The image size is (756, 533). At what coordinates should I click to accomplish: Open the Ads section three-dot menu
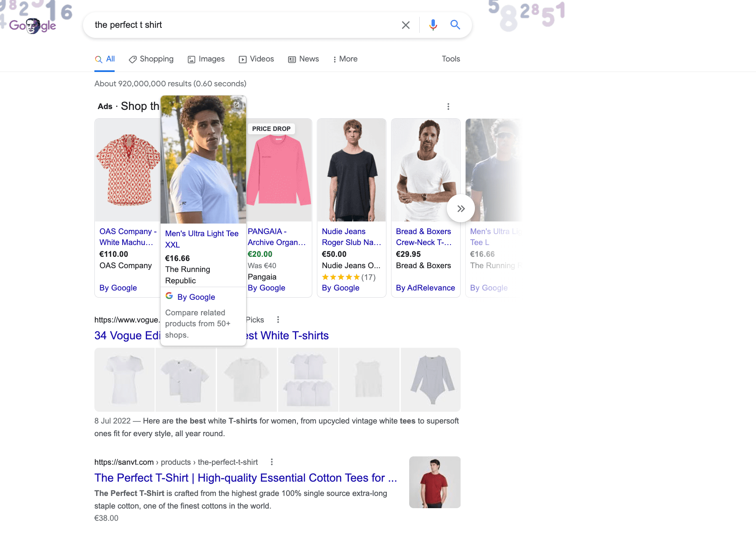click(x=448, y=107)
